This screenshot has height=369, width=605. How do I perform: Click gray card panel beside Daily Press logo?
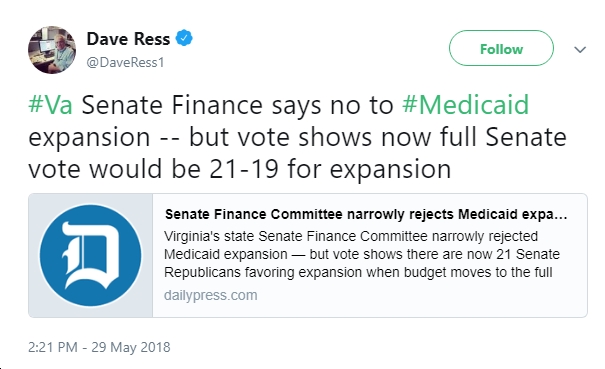coord(33,256)
